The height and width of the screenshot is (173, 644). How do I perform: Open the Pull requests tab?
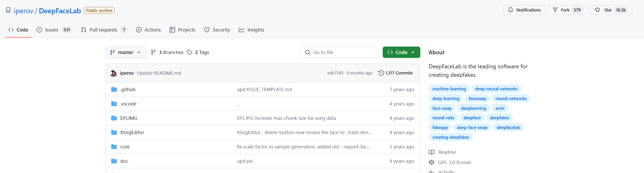click(104, 30)
